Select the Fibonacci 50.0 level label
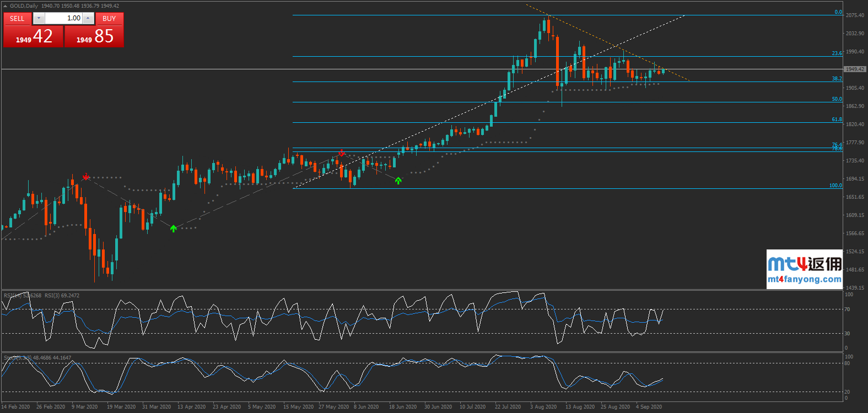Screen dimensions: 868x413 tap(837, 99)
